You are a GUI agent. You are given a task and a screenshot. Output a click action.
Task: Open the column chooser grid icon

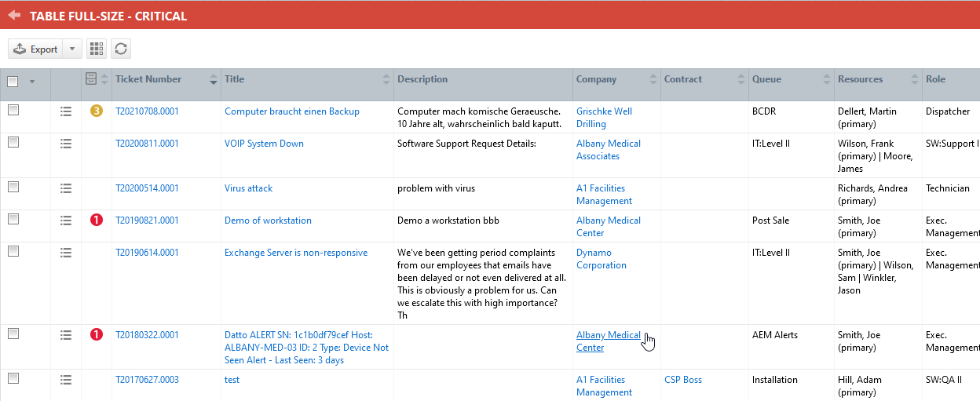96,49
